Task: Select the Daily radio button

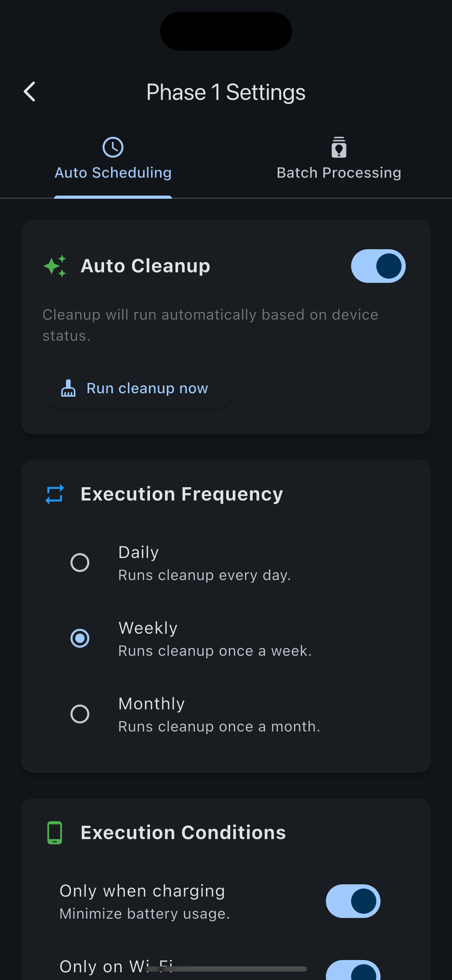Action: click(x=80, y=562)
